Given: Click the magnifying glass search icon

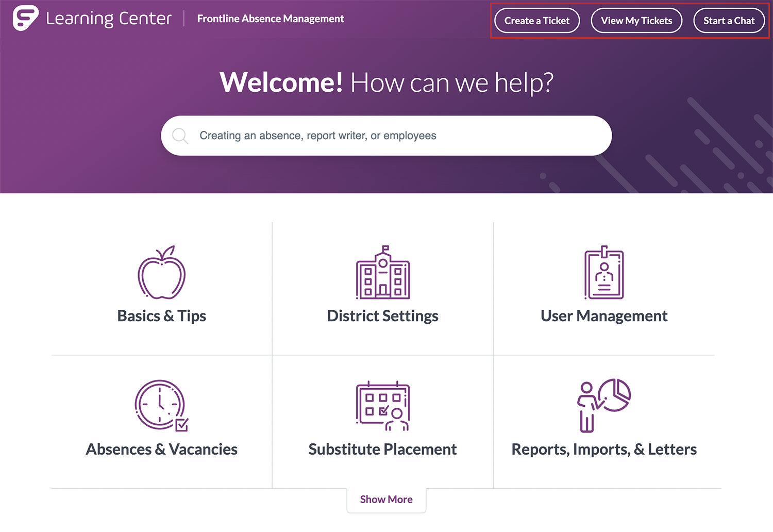Looking at the screenshot, I should 180,136.
